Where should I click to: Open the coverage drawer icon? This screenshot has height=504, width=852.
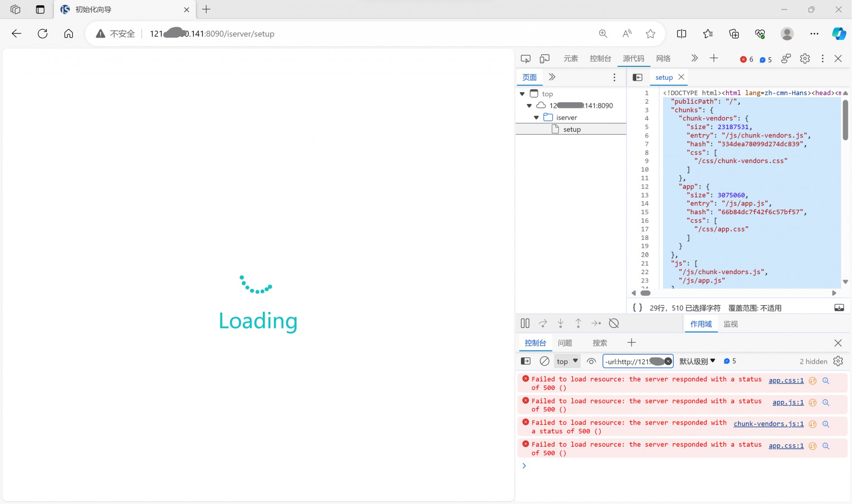(839, 307)
